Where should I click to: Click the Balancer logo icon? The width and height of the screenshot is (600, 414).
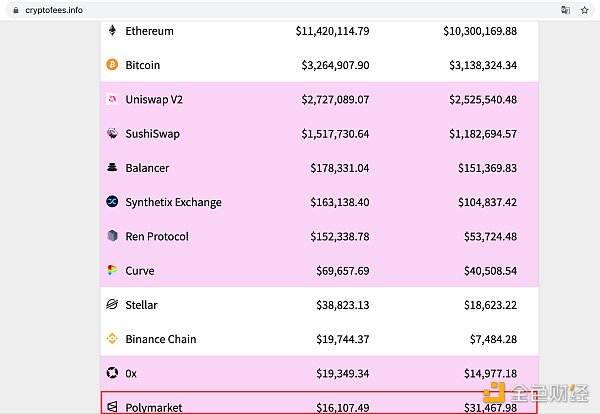112,168
